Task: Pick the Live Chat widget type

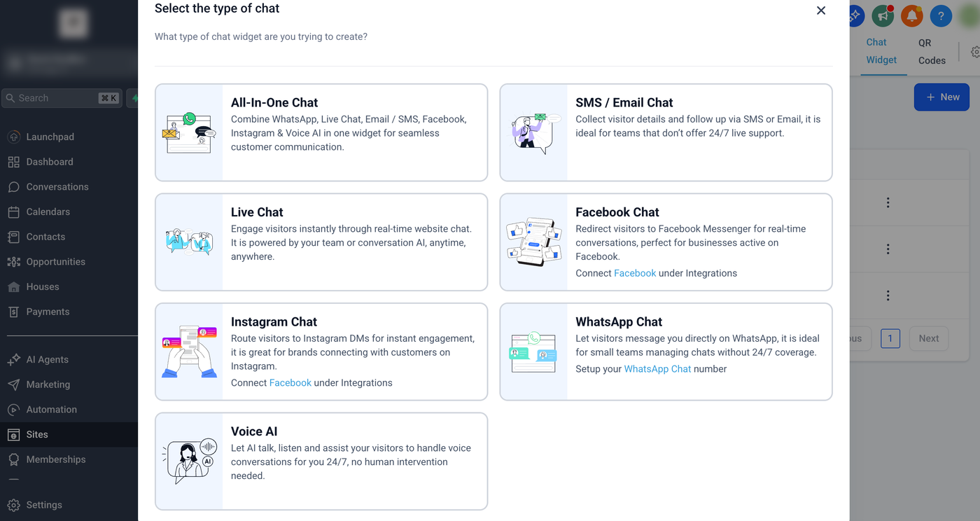Action: [321, 242]
